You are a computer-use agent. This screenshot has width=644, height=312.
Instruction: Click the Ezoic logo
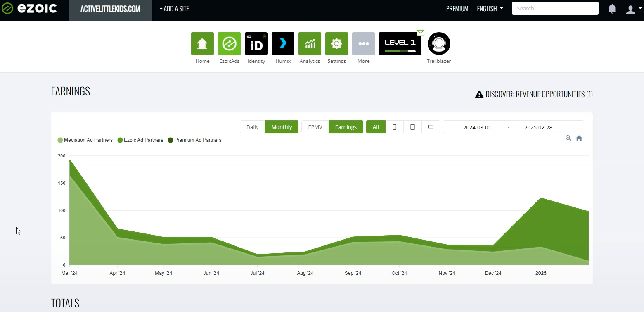pyautogui.click(x=29, y=8)
